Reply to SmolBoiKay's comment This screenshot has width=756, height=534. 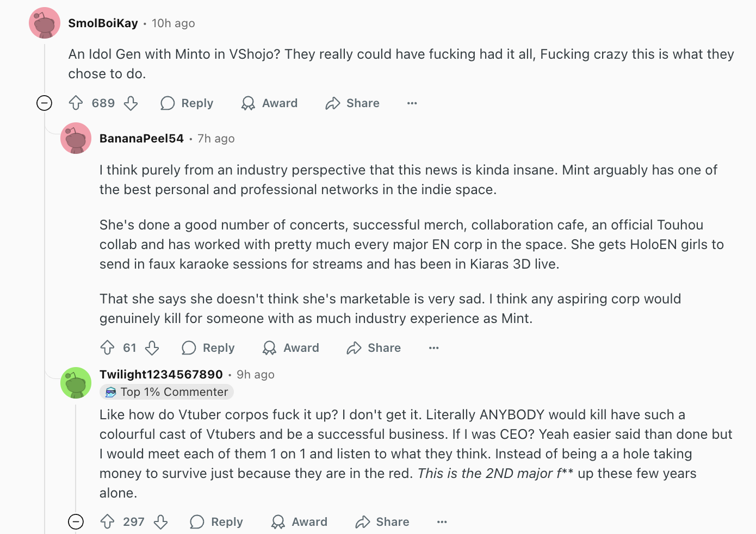187,103
